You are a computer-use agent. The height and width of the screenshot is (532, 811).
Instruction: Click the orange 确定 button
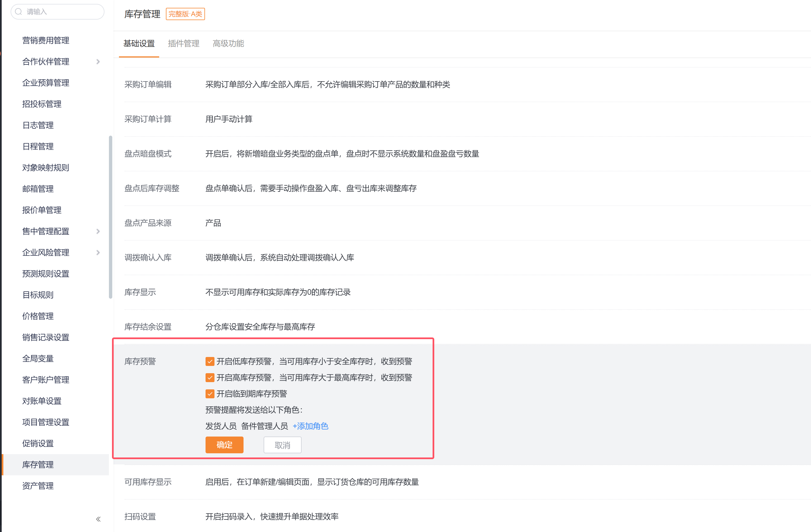(x=224, y=445)
